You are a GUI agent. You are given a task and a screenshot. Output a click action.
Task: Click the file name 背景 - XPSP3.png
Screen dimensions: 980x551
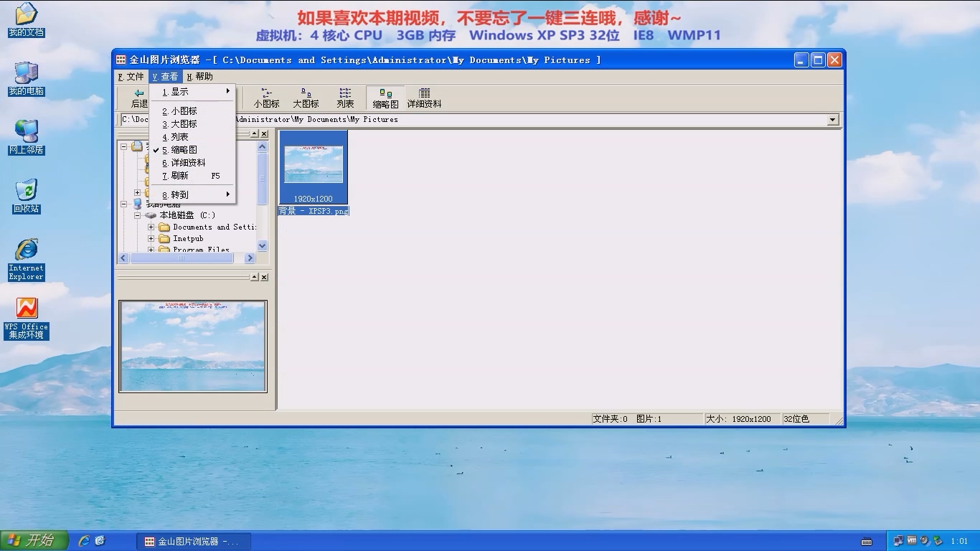tap(314, 211)
